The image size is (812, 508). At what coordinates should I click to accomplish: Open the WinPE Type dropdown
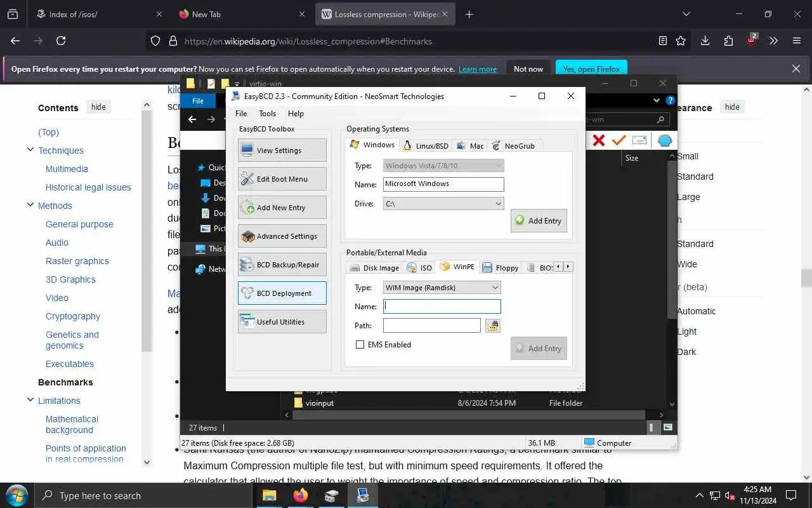tap(442, 288)
